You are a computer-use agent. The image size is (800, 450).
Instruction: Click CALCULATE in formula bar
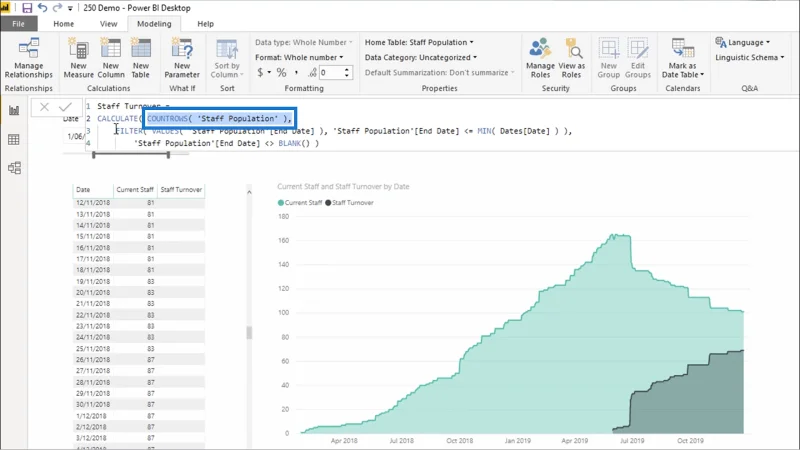(117, 119)
